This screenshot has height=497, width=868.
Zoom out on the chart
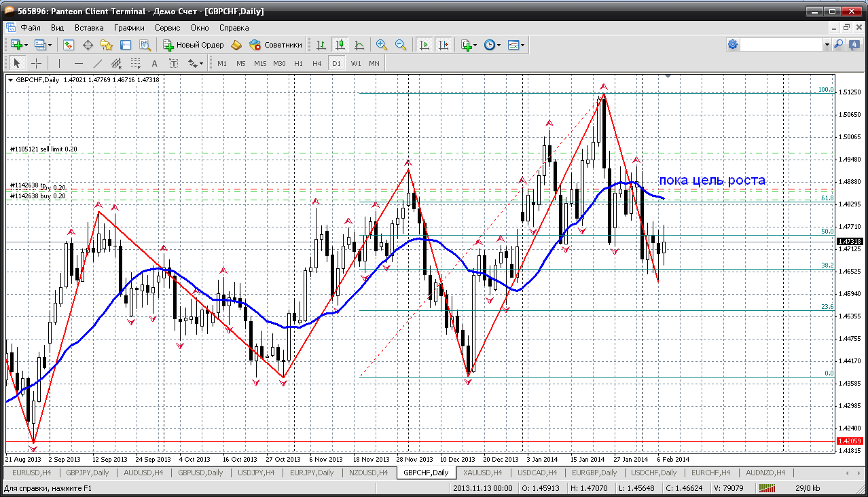coord(401,45)
